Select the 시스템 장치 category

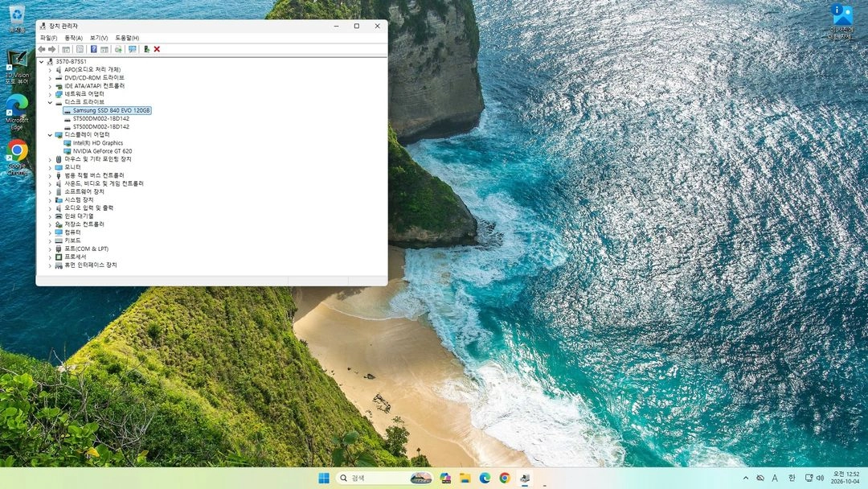(x=79, y=200)
